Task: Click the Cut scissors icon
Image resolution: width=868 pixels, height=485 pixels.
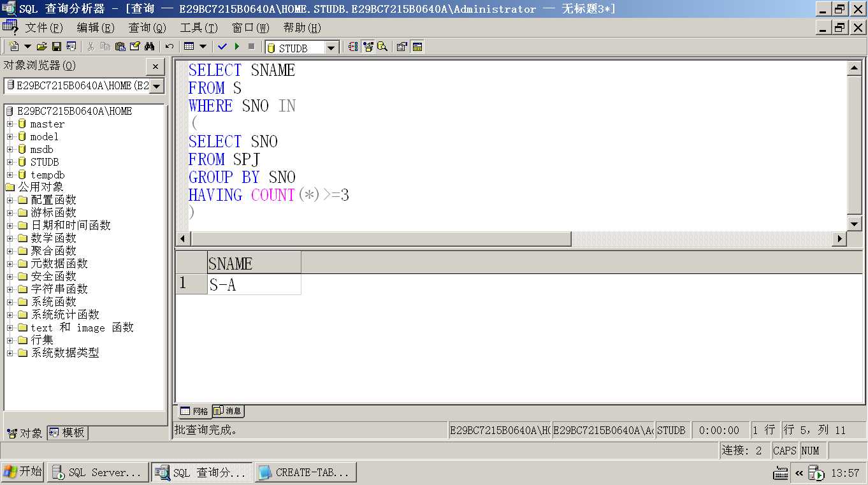Action: pyautogui.click(x=90, y=47)
